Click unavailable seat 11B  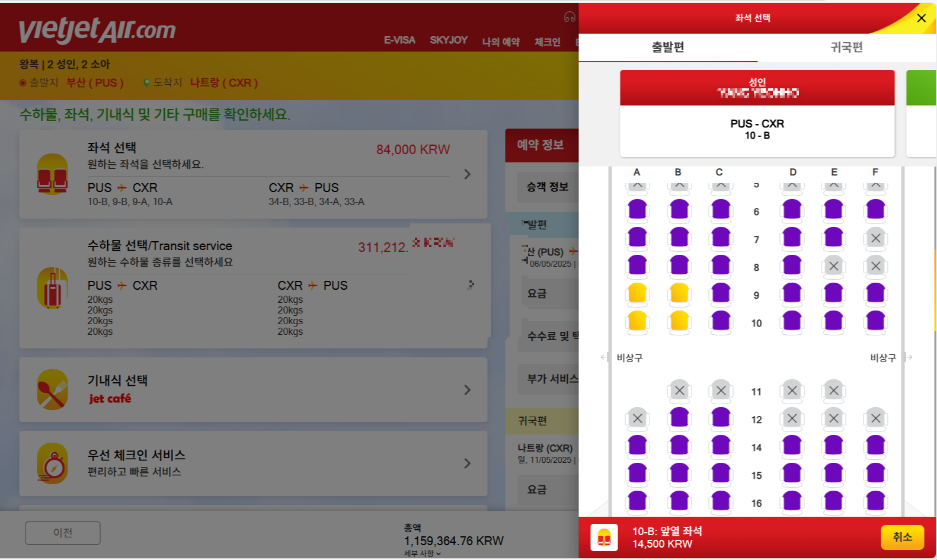[x=679, y=391]
